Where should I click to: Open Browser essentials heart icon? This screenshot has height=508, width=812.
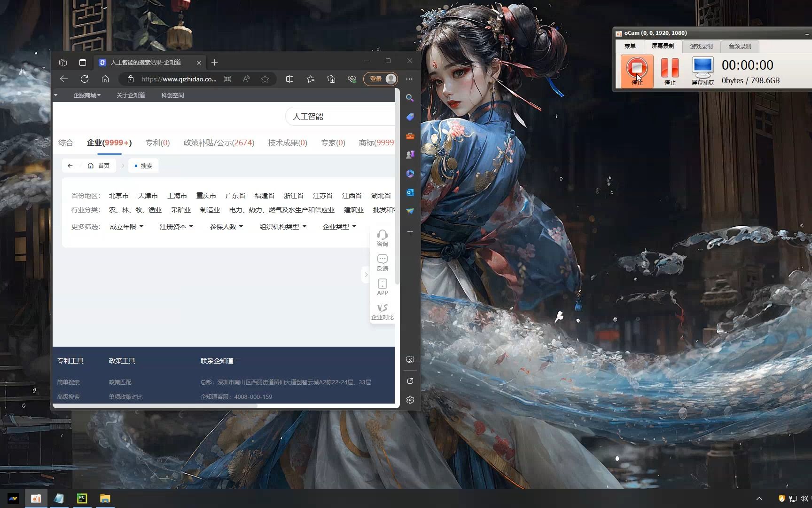352,79
